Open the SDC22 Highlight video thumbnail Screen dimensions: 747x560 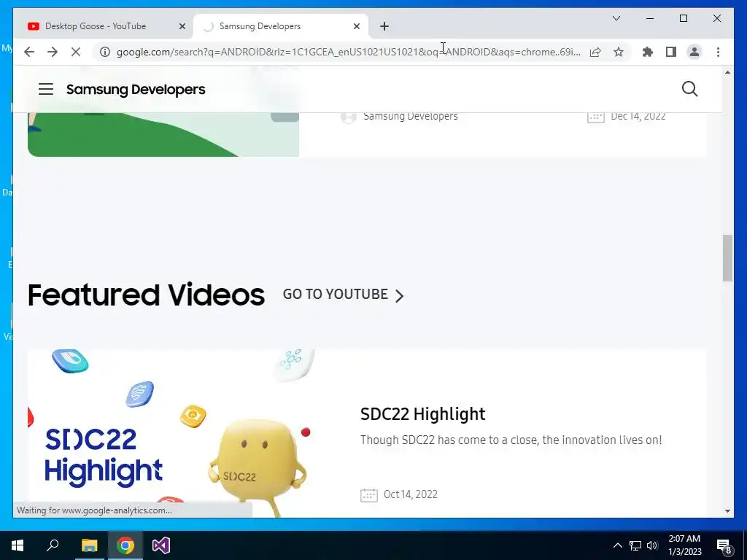click(172, 433)
